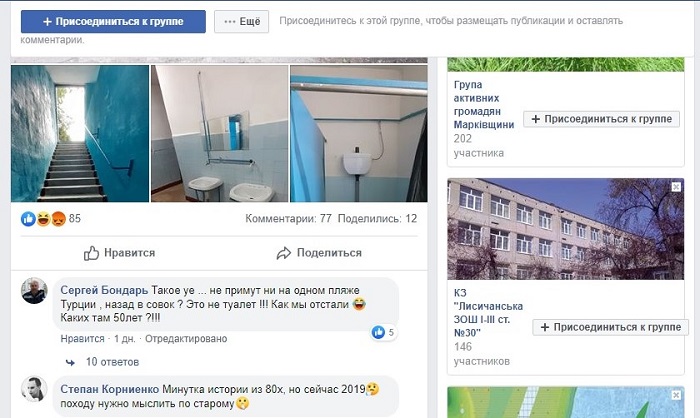Show all comments via Комментарии: 77
The width and height of the screenshot is (700, 418).
(x=288, y=218)
